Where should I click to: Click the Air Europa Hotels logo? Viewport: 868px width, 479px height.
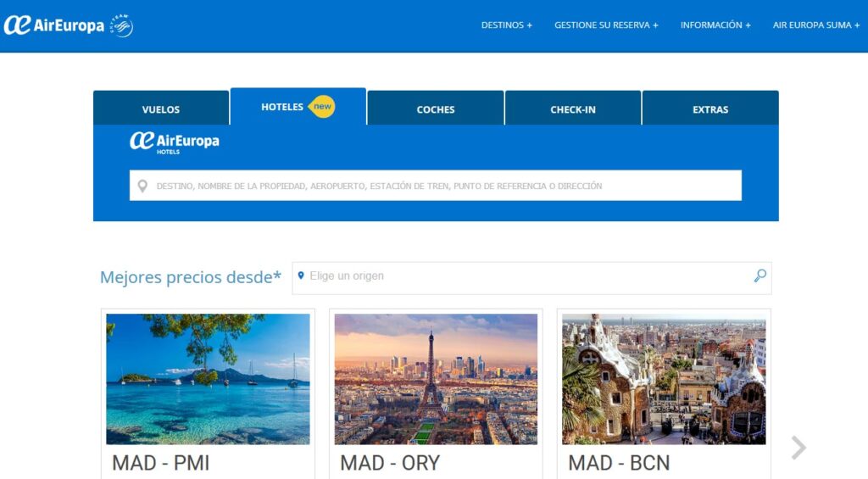(175, 143)
